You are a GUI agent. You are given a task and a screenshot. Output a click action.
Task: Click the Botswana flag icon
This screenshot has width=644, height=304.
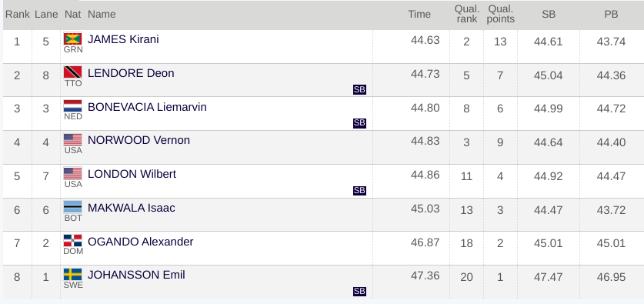pos(72,207)
